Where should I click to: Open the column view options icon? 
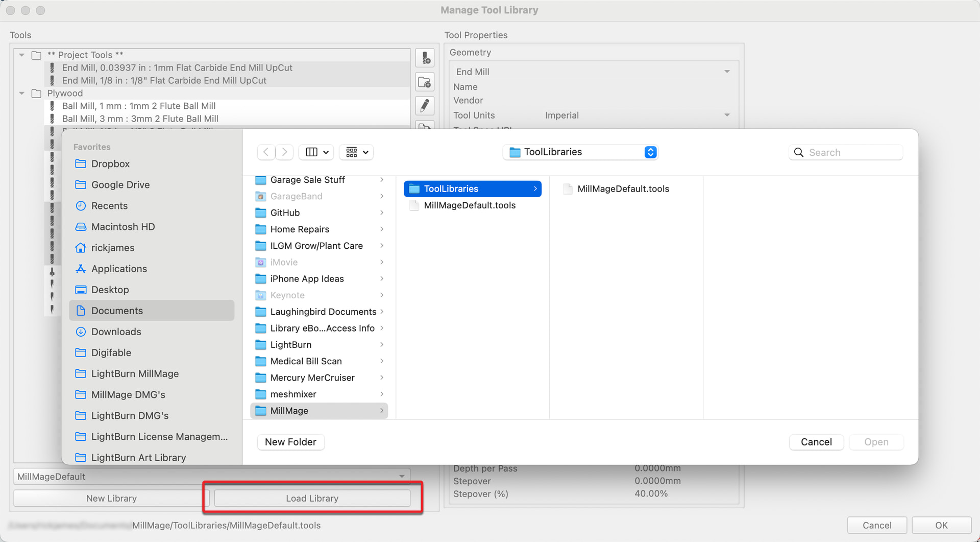(316, 152)
